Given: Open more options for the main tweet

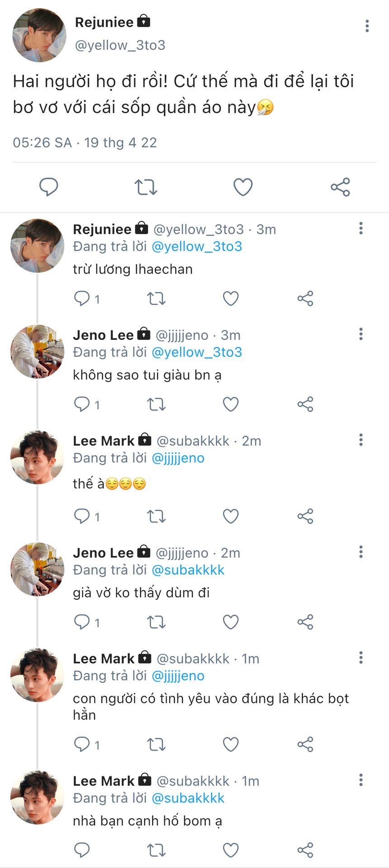Looking at the screenshot, I should pos(367,26).
